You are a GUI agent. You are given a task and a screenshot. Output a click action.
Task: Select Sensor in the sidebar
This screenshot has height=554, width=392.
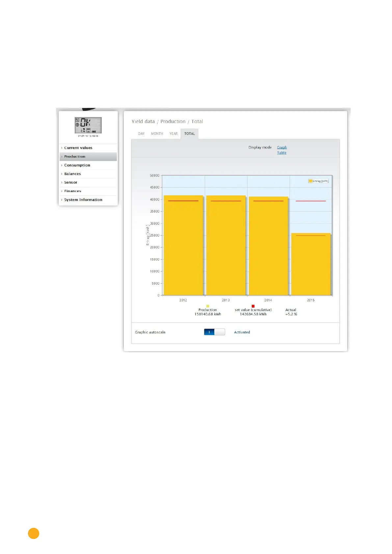tap(71, 182)
